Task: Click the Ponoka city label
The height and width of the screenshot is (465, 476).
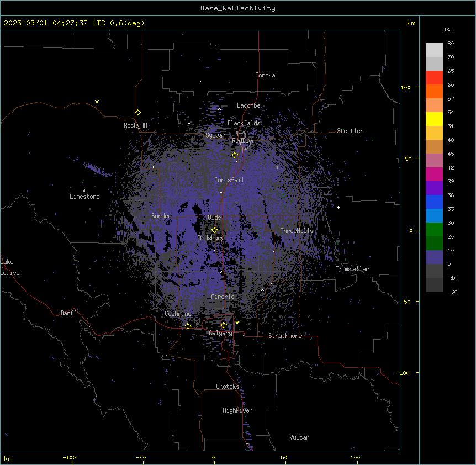Action: (x=265, y=75)
